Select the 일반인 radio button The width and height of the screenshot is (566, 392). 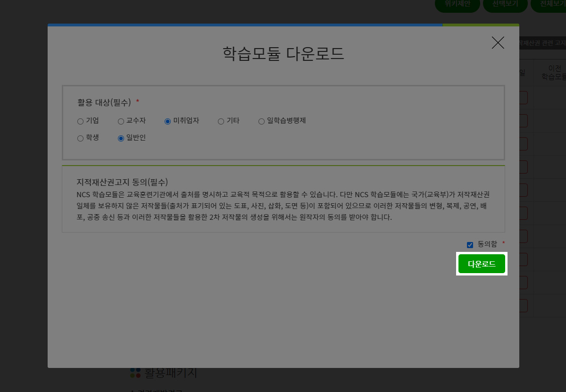click(x=121, y=139)
